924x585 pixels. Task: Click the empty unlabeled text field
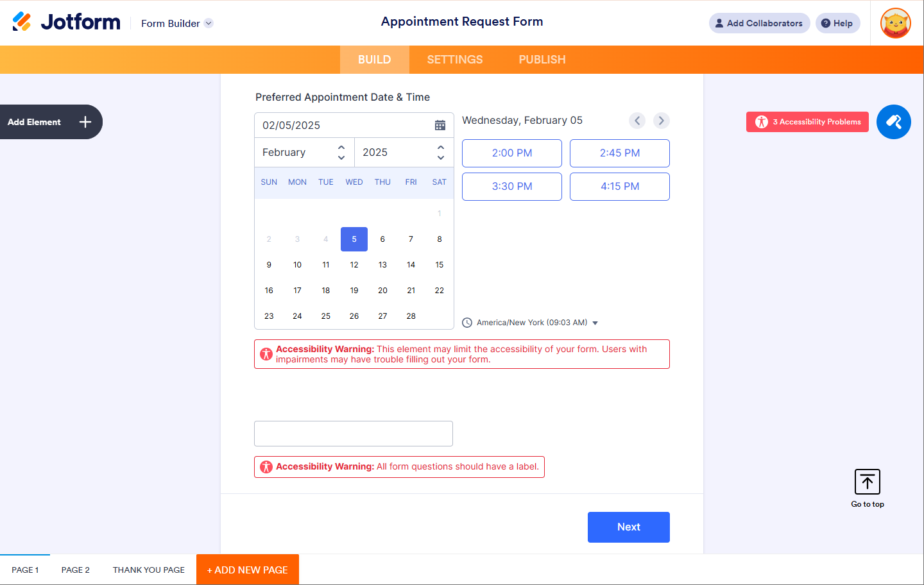pos(354,434)
